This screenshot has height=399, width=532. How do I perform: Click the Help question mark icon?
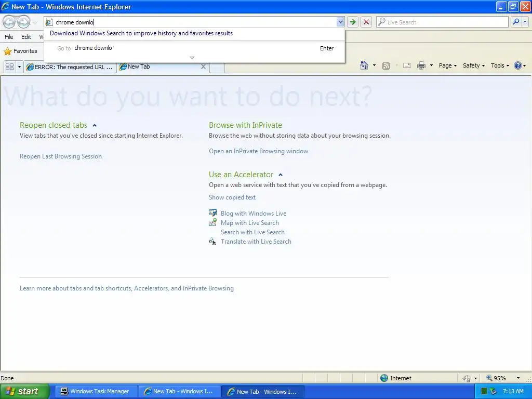coord(518,65)
